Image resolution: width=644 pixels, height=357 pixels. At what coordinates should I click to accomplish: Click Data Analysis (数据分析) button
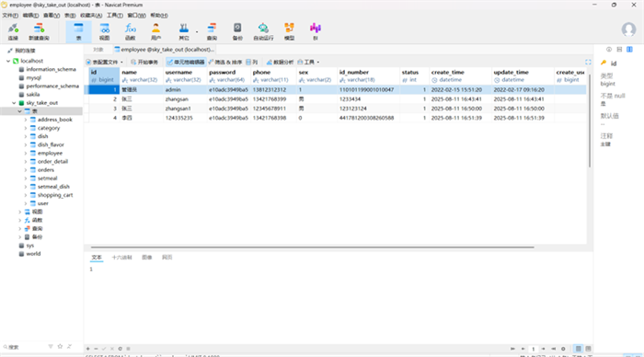(280, 62)
